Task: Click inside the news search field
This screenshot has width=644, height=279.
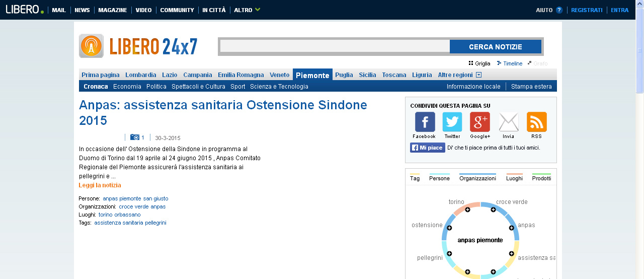Action: pyautogui.click(x=335, y=47)
